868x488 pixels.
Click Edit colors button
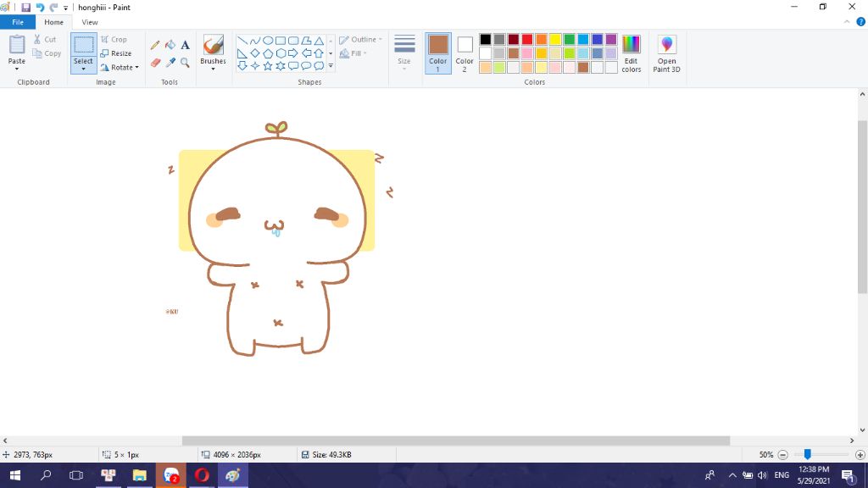631,53
